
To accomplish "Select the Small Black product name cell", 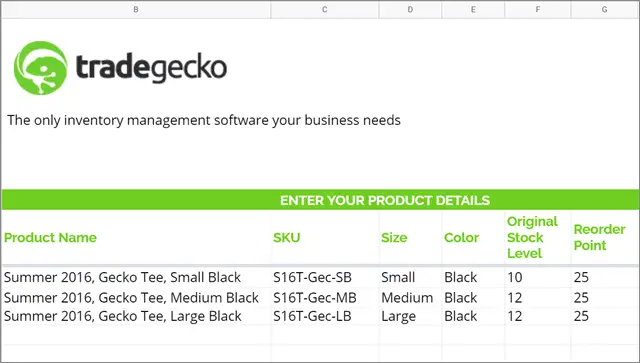I will coord(136,277).
